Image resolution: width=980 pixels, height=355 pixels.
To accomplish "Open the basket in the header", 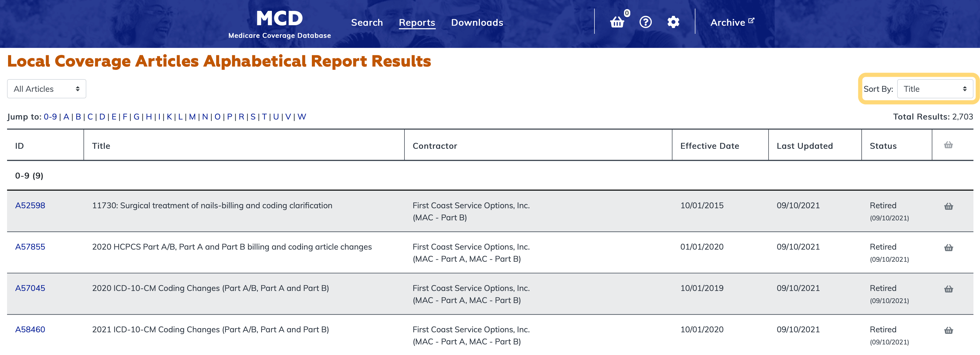I will [617, 22].
